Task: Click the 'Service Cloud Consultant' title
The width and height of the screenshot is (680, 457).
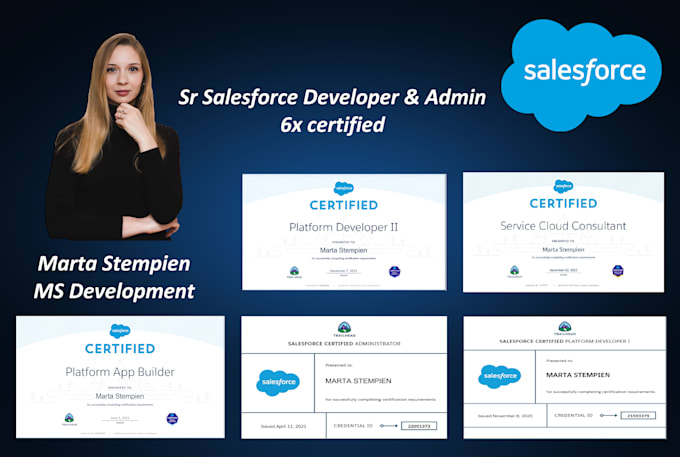Action: pyautogui.click(x=563, y=226)
